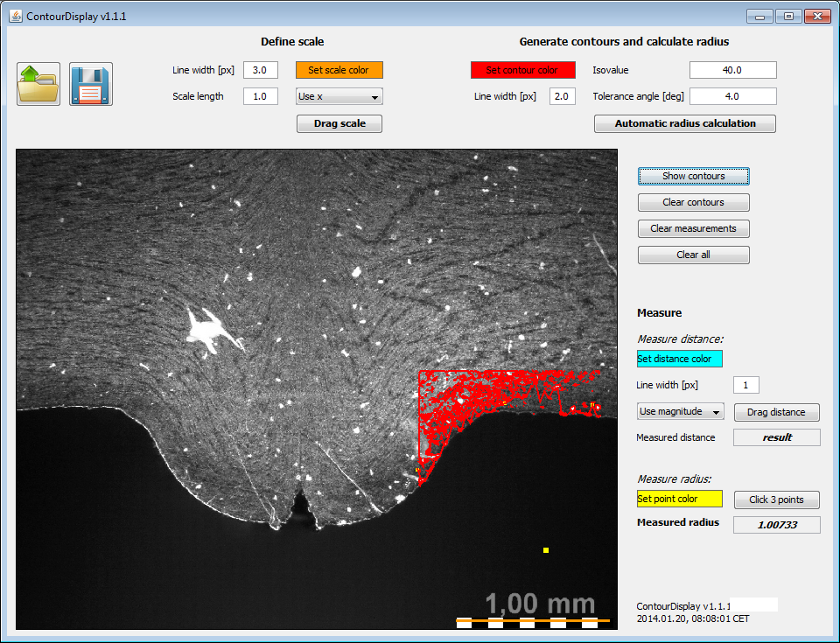
Task: Pick the red Set contour color swatch
Action: coord(522,70)
